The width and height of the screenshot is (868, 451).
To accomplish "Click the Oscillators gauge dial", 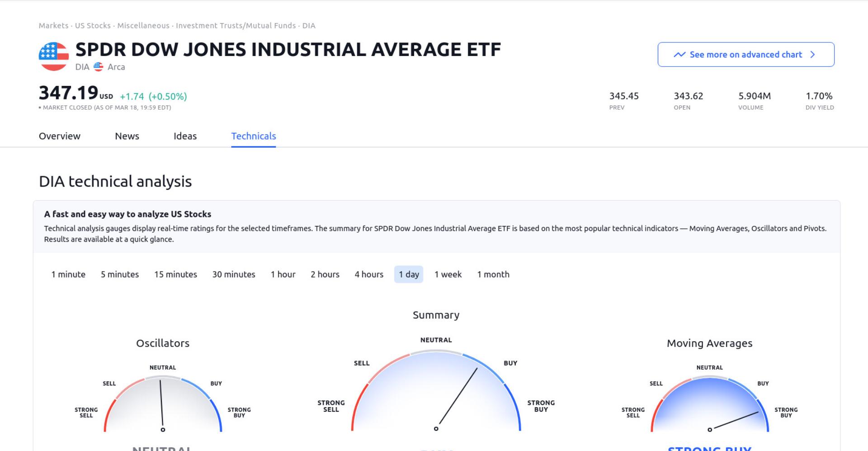I will click(x=163, y=404).
